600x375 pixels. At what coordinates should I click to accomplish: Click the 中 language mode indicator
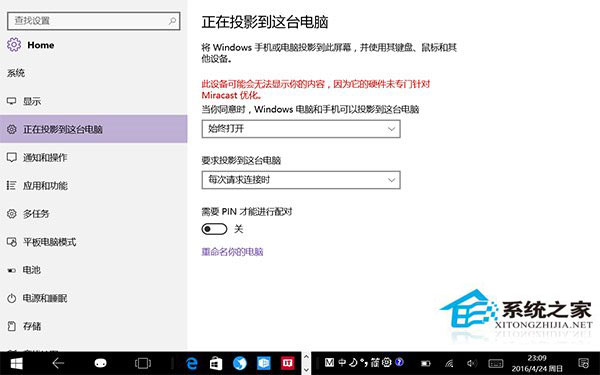pos(342,362)
